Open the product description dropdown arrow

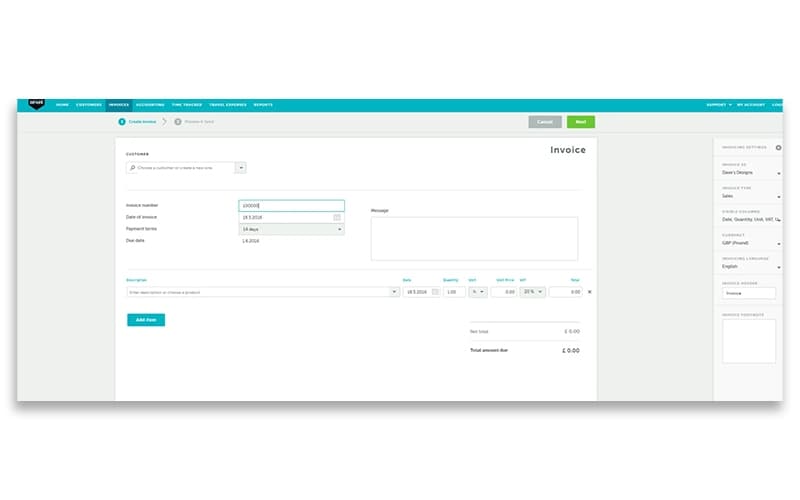(394, 292)
